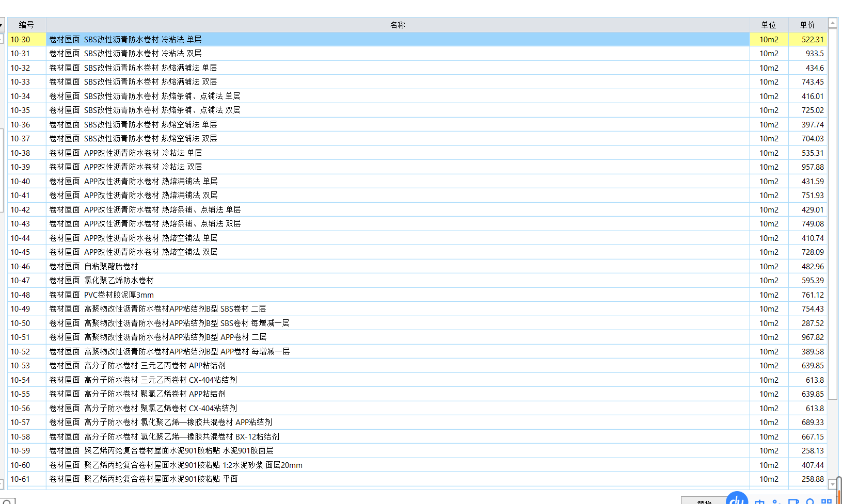842x504 pixels.
Task: Select the highlighted code cell 10-30
Action: (x=27, y=39)
